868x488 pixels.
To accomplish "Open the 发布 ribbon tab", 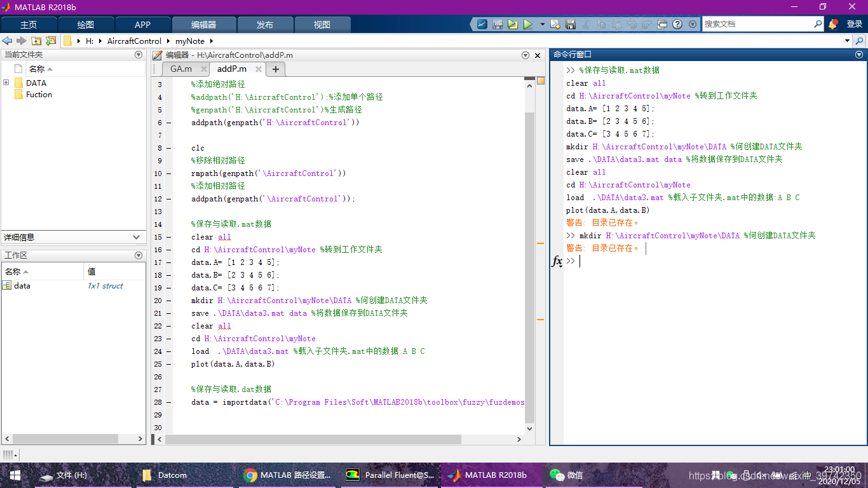I will coord(265,25).
